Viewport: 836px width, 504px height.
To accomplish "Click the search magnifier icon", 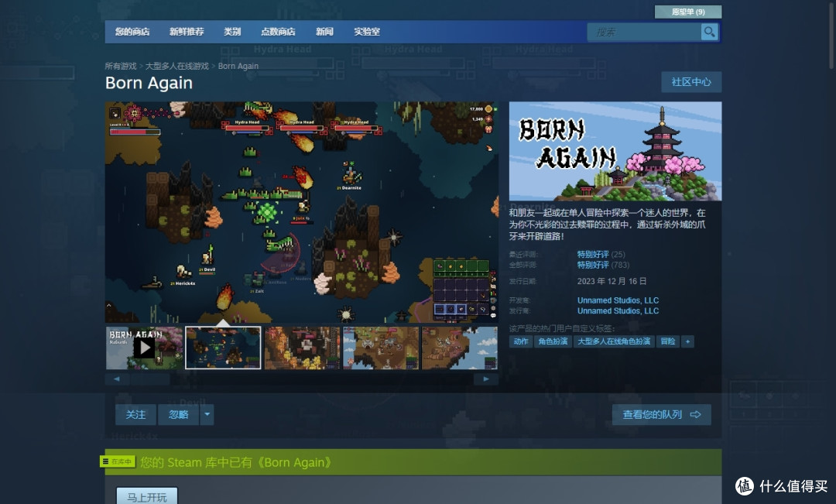I will [x=709, y=32].
